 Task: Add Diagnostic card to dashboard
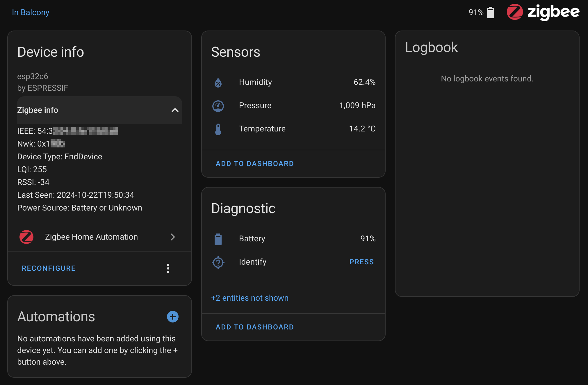[255, 327]
